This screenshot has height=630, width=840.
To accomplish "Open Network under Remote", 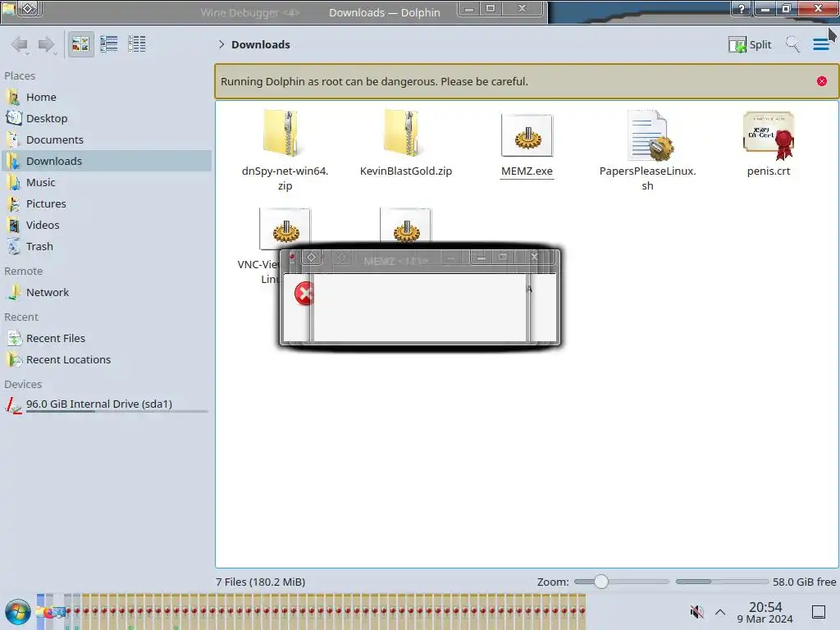I will click(106, 293).
